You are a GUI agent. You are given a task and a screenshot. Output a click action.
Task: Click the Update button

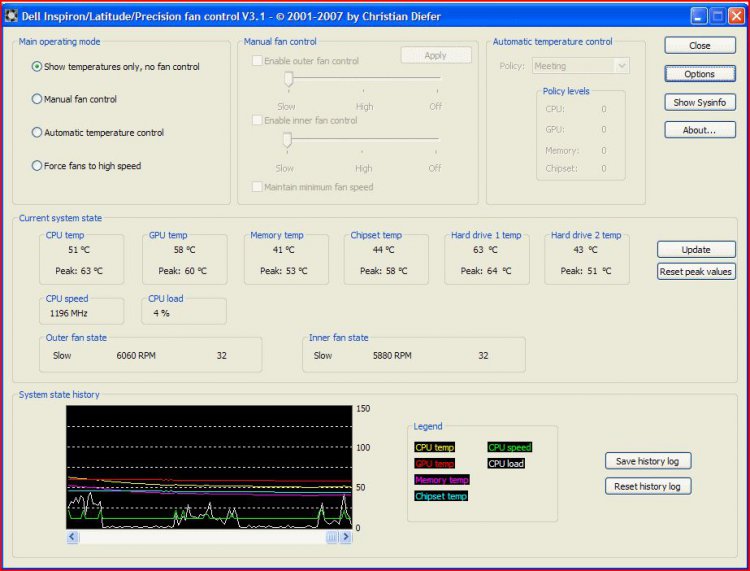click(696, 250)
